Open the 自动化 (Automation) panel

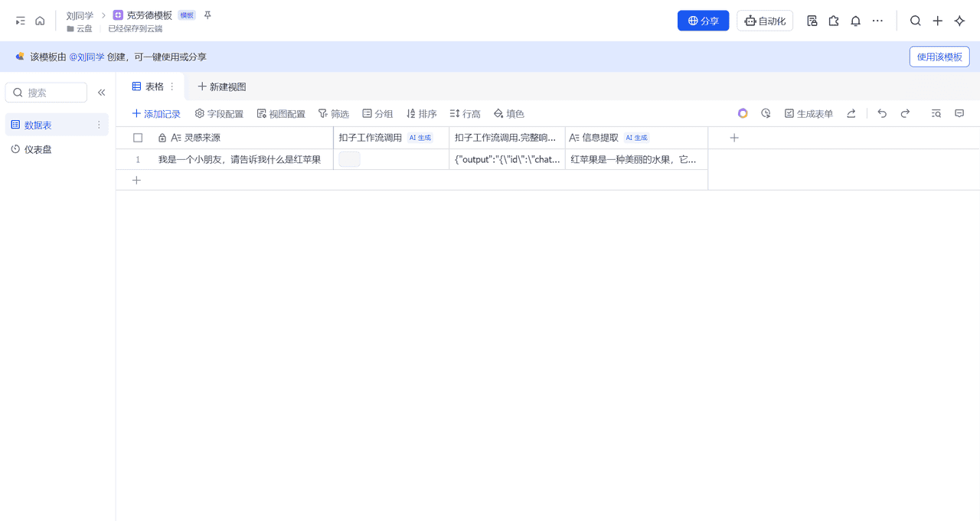tap(765, 21)
